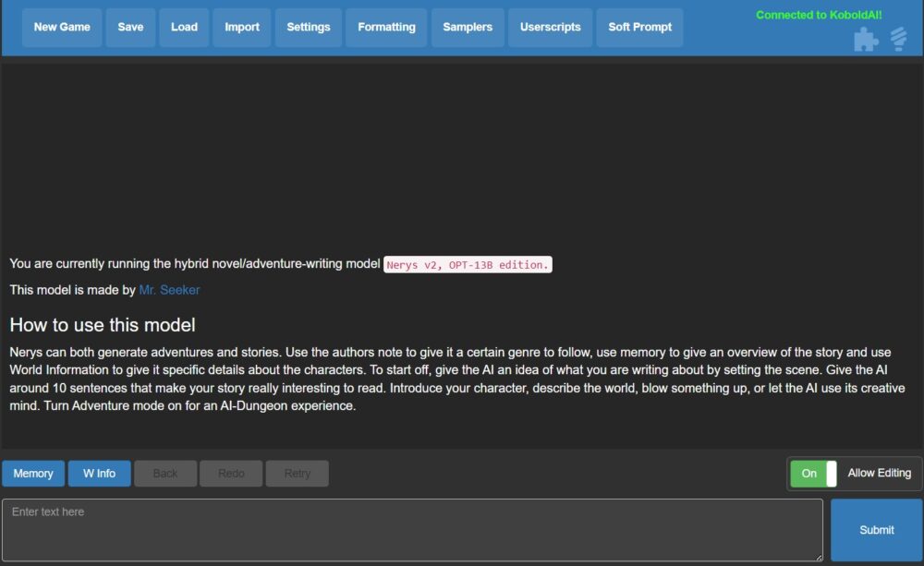Screen dimensions: 924x566
Task: Open the Formatting options
Action: click(x=386, y=27)
